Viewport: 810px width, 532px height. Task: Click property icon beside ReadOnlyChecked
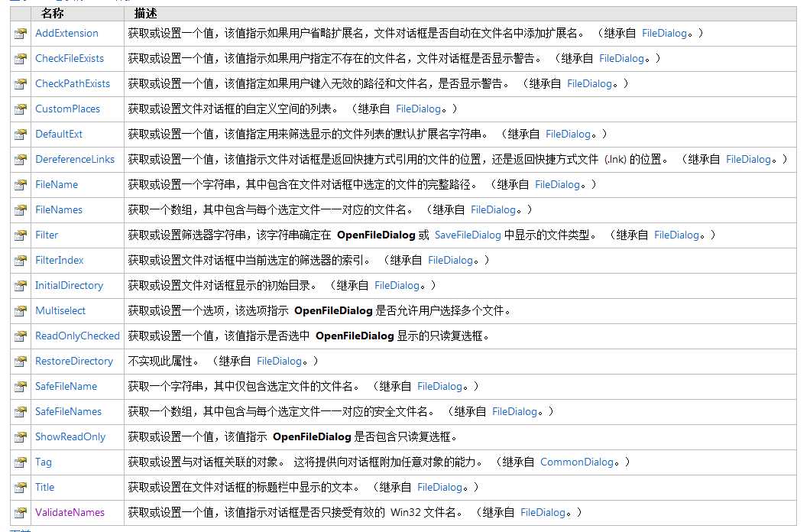(x=20, y=337)
